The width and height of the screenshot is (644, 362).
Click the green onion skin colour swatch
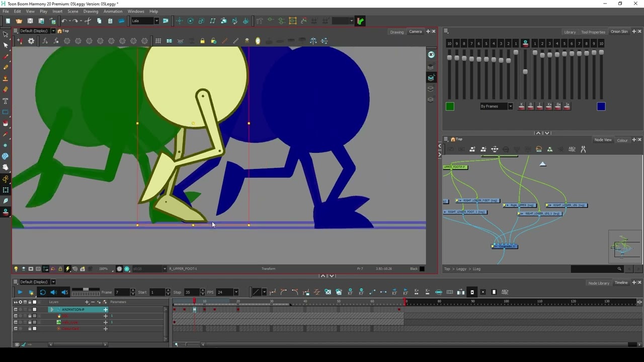tap(450, 106)
